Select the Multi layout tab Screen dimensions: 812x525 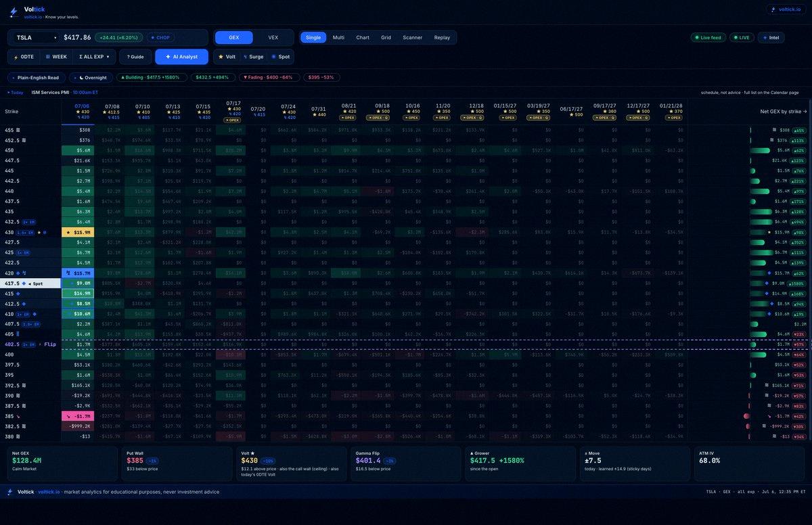pyautogui.click(x=338, y=38)
